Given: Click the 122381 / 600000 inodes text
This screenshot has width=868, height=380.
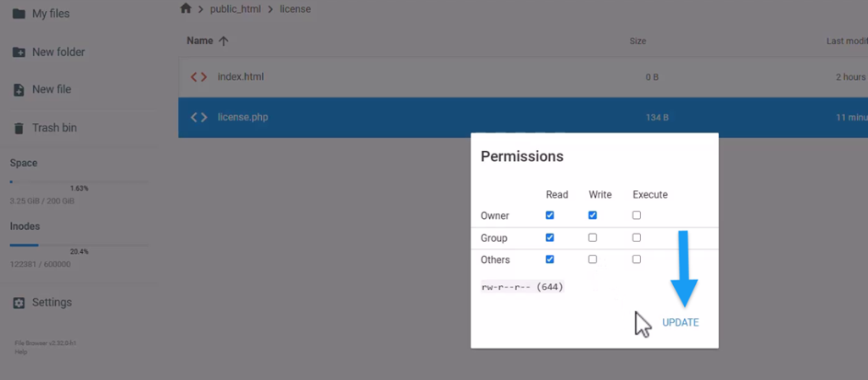Looking at the screenshot, I should coord(40,265).
